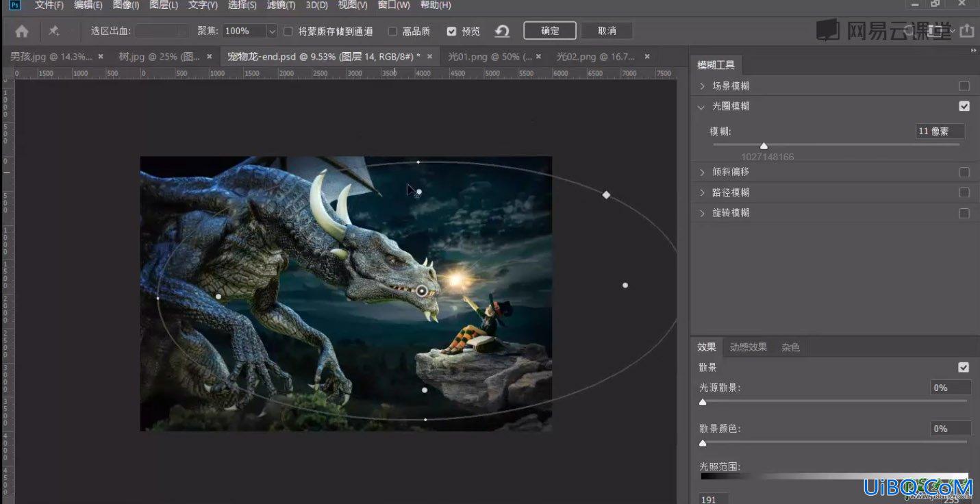Image resolution: width=980 pixels, height=504 pixels.
Task: Toggle 高品质 checkbox
Action: (x=392, y=32)
